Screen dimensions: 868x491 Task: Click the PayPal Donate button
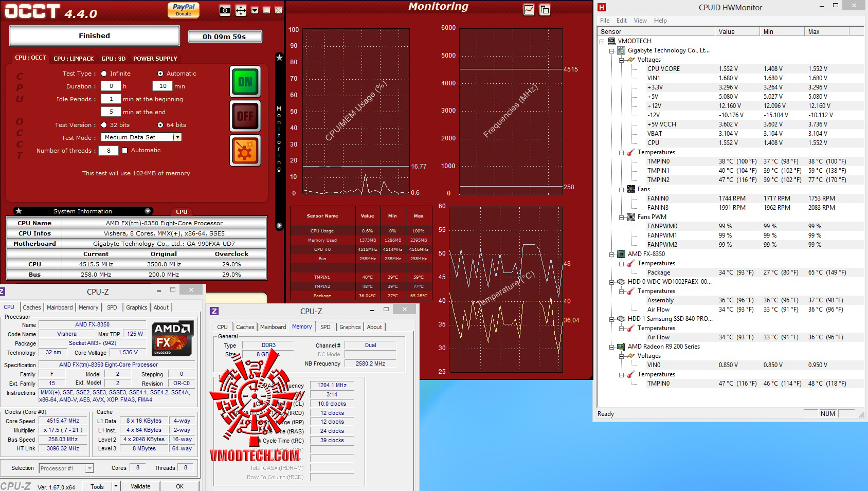click(x=184, y=10)
